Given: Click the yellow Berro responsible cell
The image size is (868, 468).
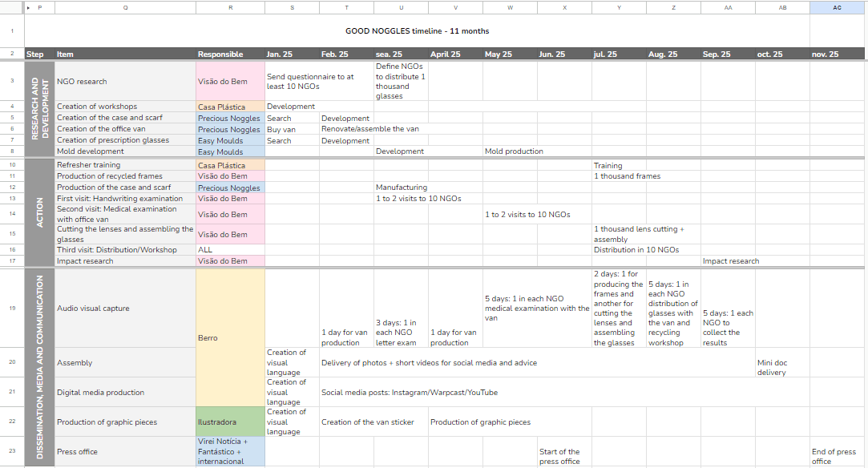Looking at the screenshot, I should (x=230, y=337).
